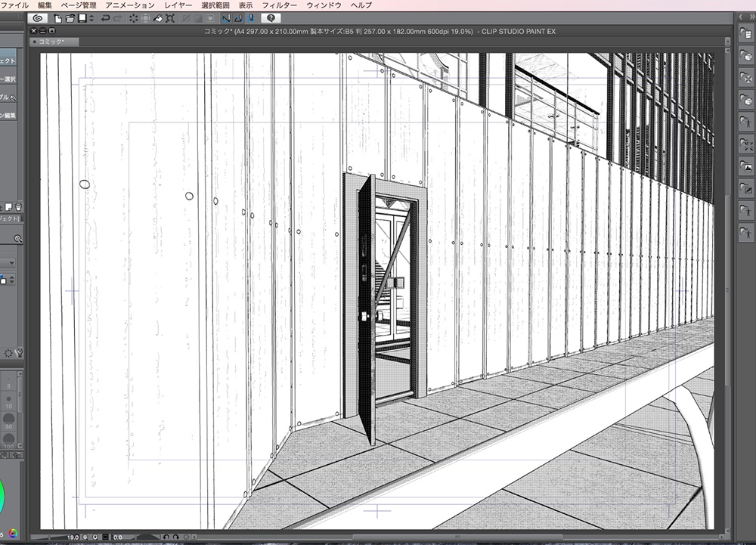Click Fit to screen icon in status bar
This screenshot has width=756, height=545.
[105, 537]
